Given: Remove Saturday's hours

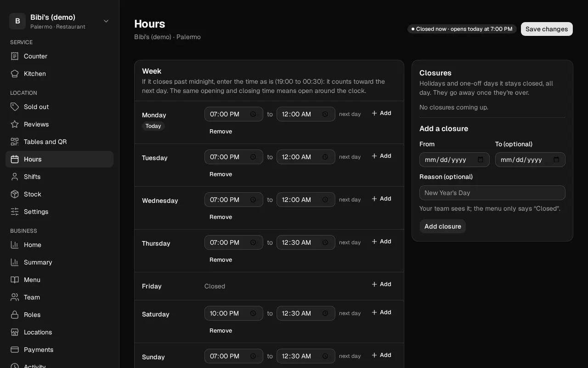Looking at the screenshot, I should tap(220, 331).
